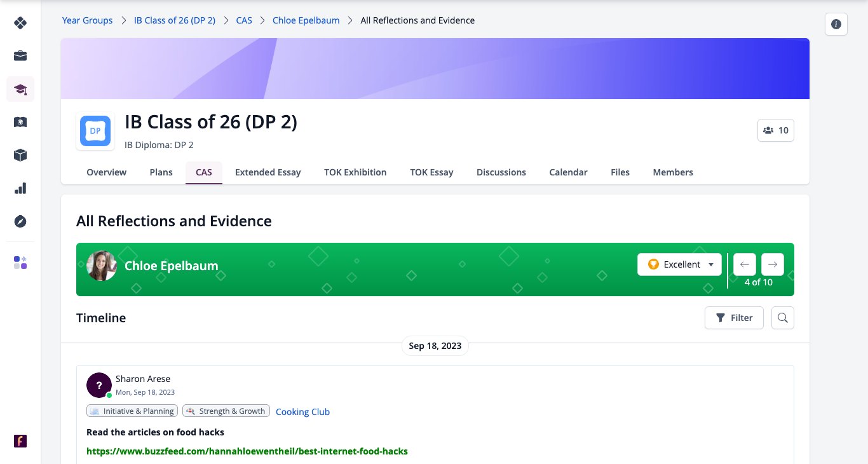This screenshot has width=868, height=464.
Task: Open the Filter button on Timeline
Action: pyautogui.click(x=734, y=318)
